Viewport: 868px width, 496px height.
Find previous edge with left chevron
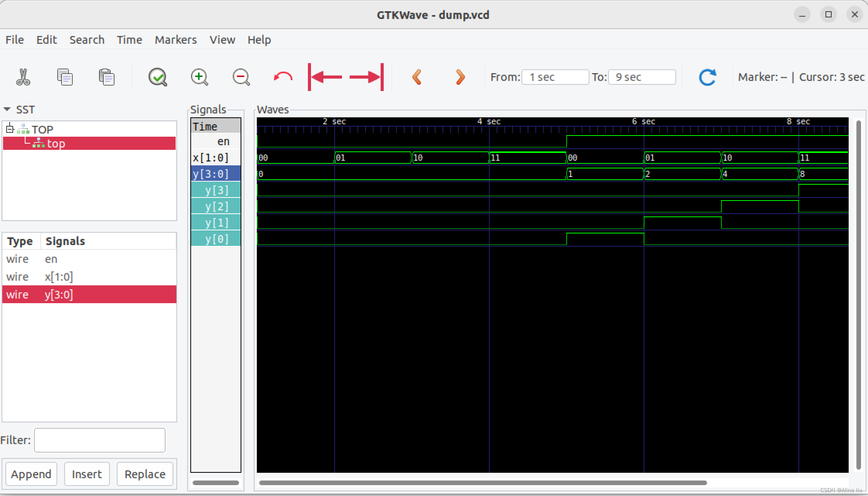[x=417, y=77]
